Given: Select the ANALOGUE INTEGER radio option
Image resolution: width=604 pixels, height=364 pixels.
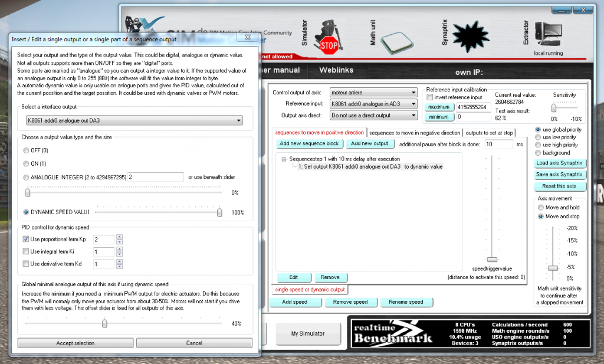Looking at the screenshot, I should pyautogui.click(x=26, y=178).
